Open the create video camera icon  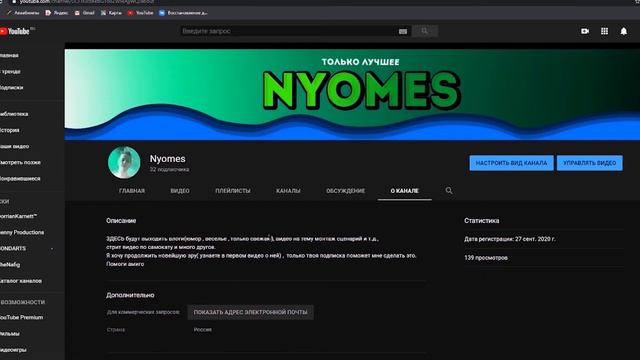(x=585, y=31)
